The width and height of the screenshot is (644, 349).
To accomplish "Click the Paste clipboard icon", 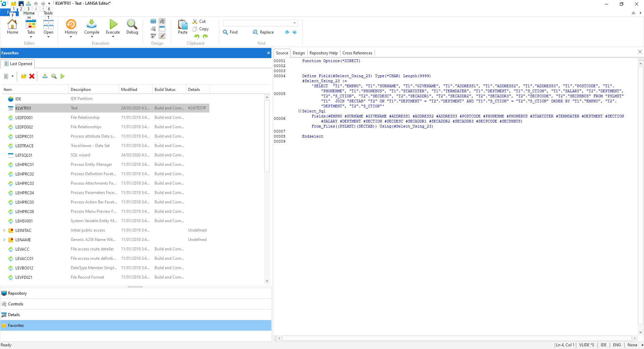I will [183, 24].
